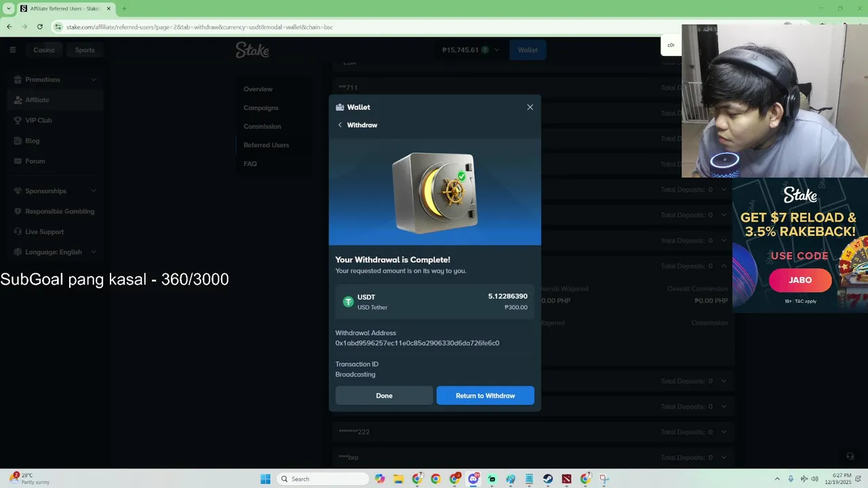The width and height of the screenshot is (868, 488).
Task: Open the affiliate Overview tab
Action: [258, 89]
